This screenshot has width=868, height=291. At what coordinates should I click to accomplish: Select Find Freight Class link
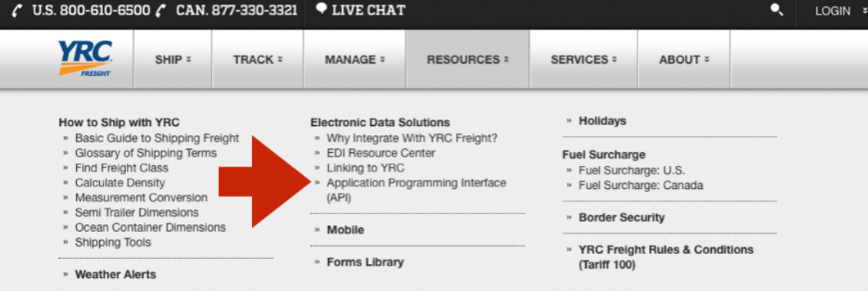coord(121,167)
